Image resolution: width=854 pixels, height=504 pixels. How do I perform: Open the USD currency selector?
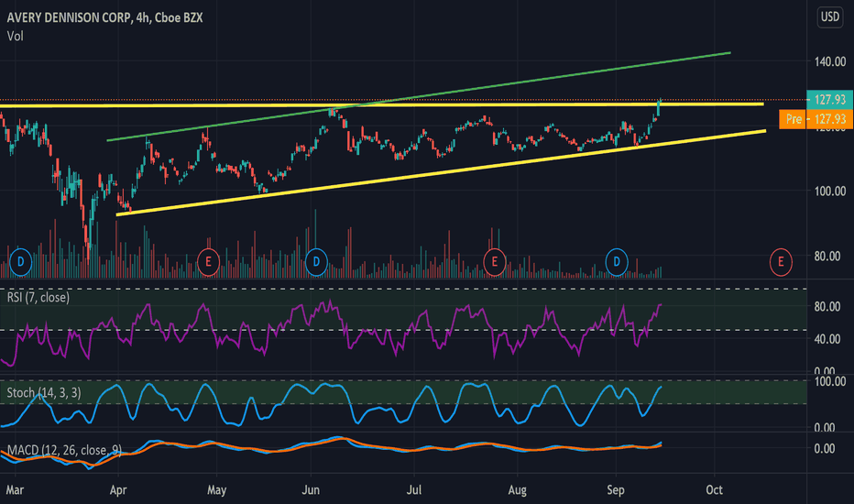click(830, 16)
